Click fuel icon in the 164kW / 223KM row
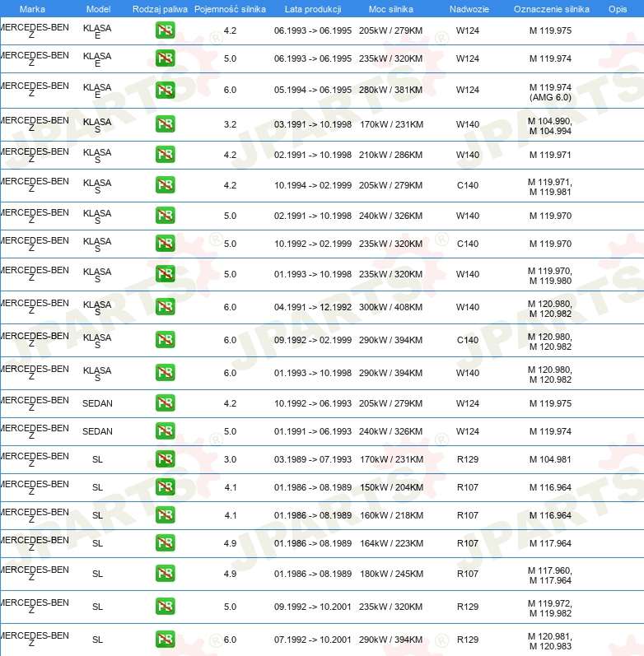The height and width of the screenshot is (656, 644). [165, 543]
